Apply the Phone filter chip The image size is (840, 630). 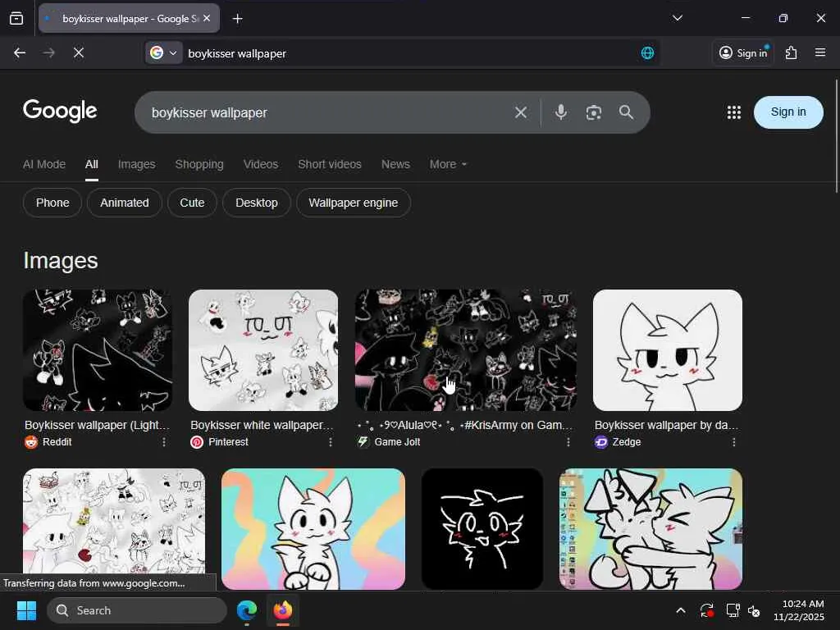click(x=52, y=203)
